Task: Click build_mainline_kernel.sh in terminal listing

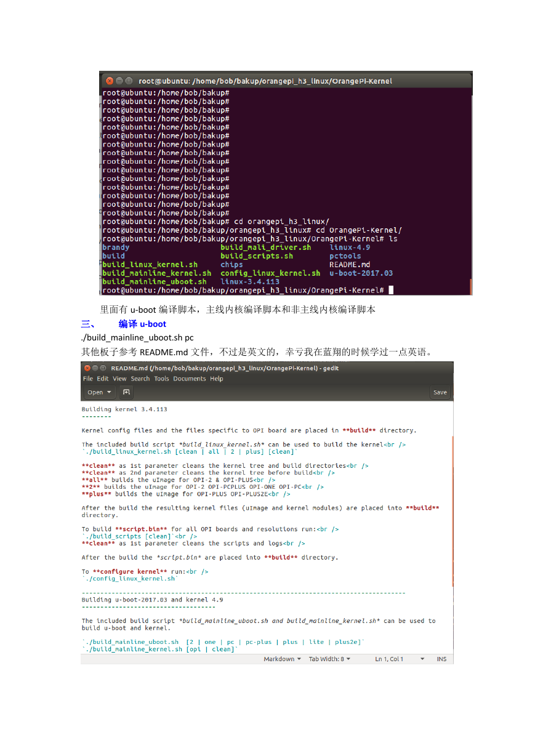Action: tap(156, 273)
